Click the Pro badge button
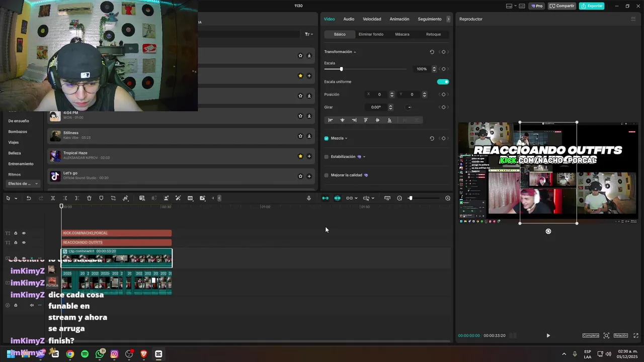 [537, 6]
